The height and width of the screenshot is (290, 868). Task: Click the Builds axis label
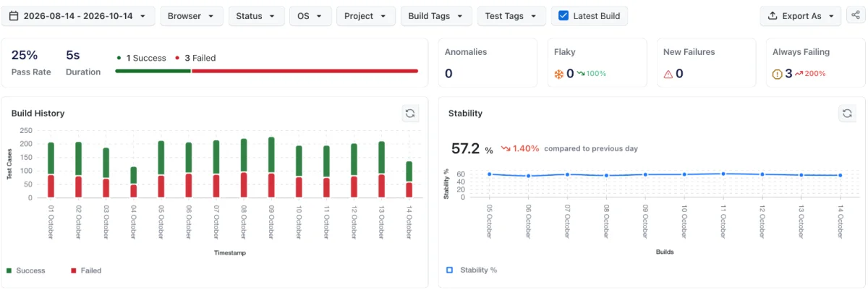point(665,252)
